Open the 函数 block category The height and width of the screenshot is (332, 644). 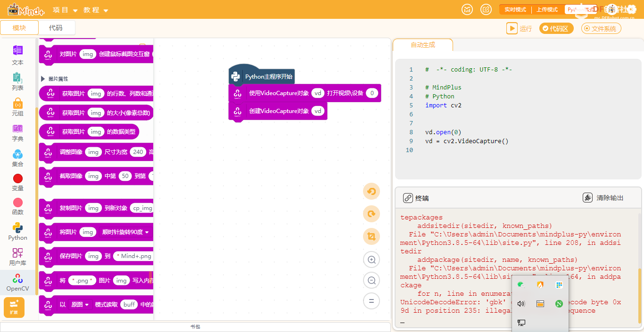17,206
